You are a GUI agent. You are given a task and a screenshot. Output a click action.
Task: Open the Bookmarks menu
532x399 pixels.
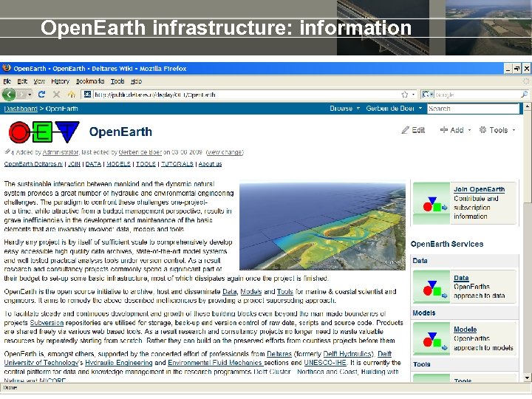coord(90,81)
